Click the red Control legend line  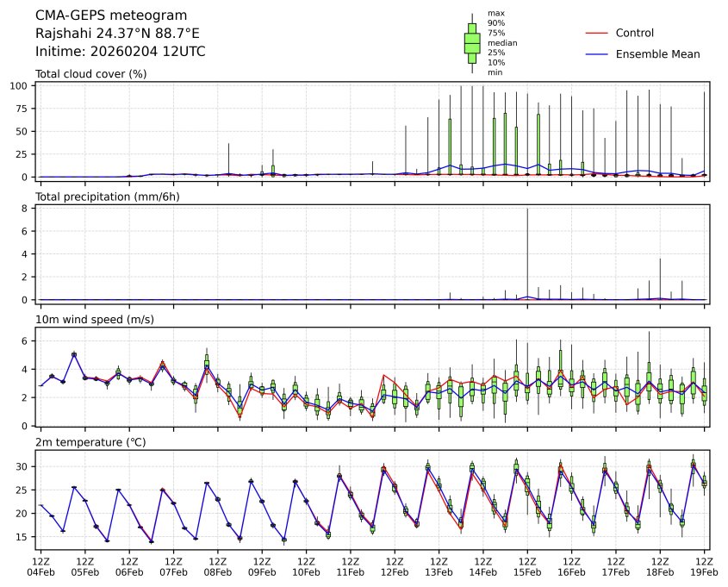tap(597, 33)
